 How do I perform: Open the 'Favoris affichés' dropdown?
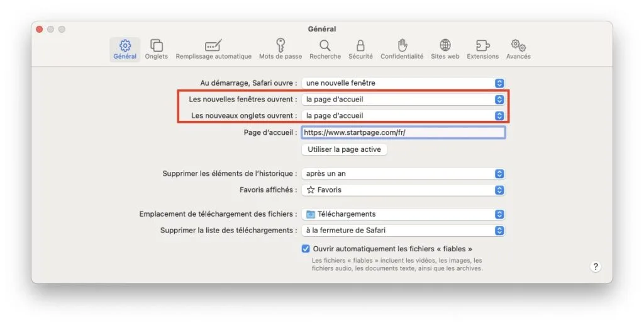403,190
